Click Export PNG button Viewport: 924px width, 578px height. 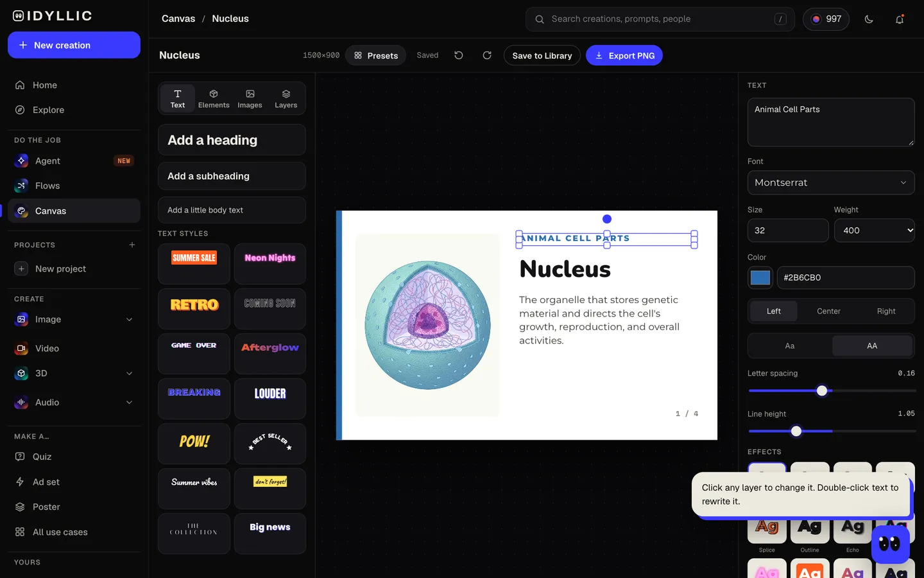[624, 55]
